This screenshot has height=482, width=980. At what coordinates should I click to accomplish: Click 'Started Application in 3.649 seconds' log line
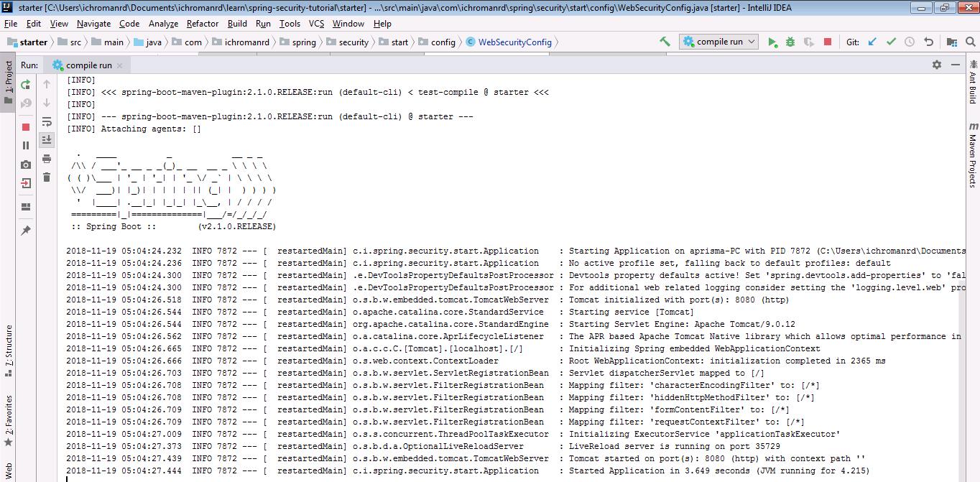click(x=719, y=471)
